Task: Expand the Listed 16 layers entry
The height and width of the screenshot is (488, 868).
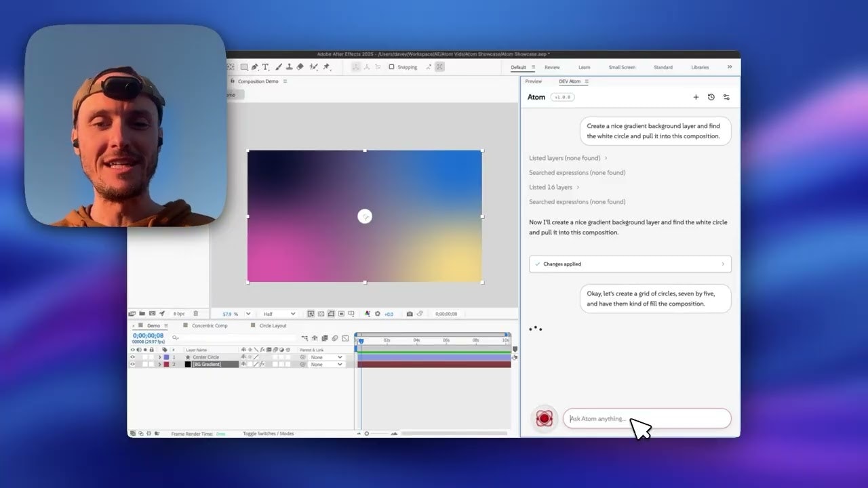Action: pos(554,187)
